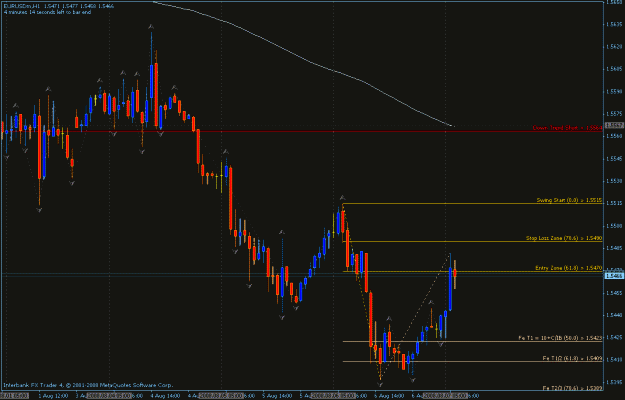Image resolution: width=625 pixels, height=400 pixels.
Task: Click the 2008.08.06 05:00 date marker
Action: (x=333, y=396)
